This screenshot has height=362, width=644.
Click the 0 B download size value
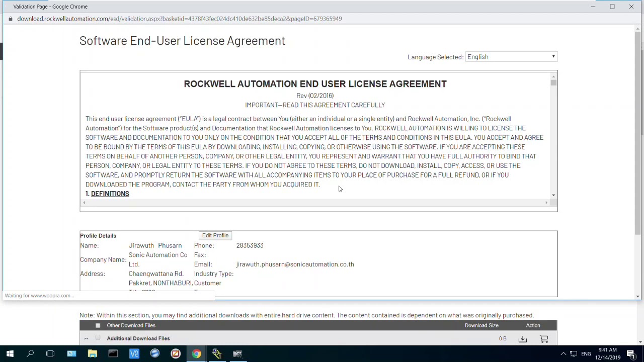(x=503, y=338)
